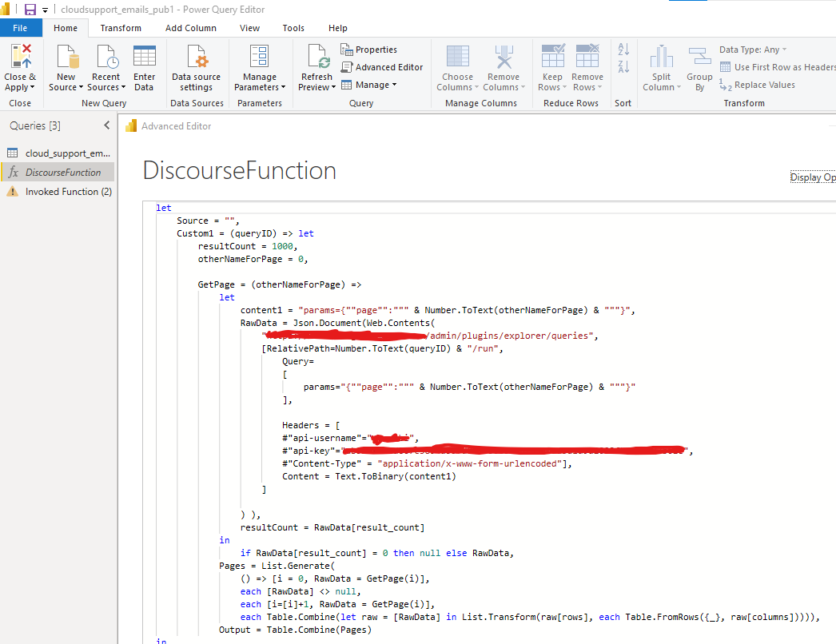Click the Save icon in title bar
836x644 pixels.
click(30, 9)
